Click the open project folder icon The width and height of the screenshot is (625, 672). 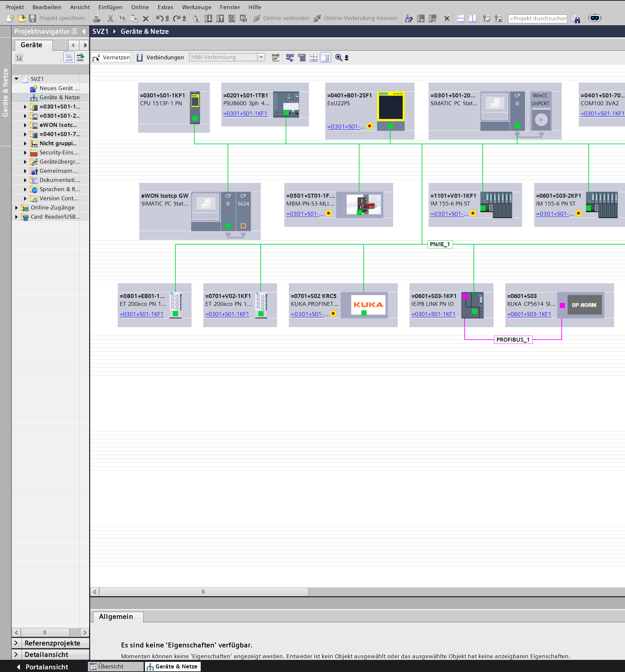[22, 18]
